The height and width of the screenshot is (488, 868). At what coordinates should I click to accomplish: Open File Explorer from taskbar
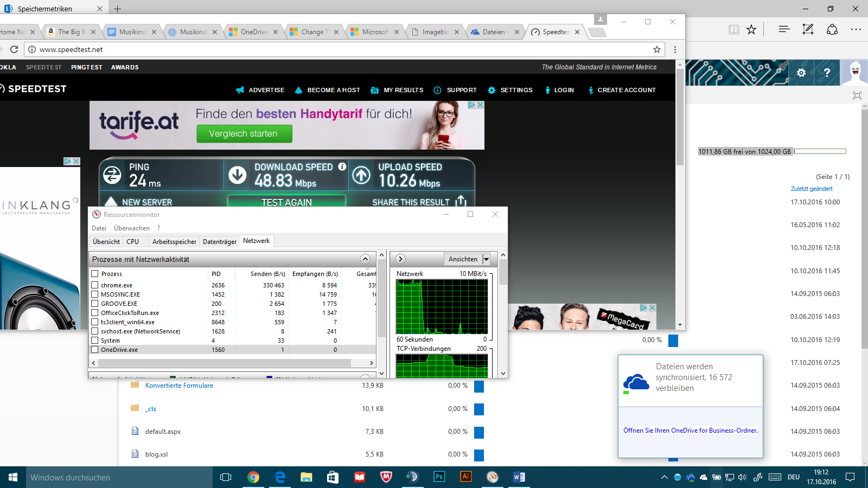[307, 477]
